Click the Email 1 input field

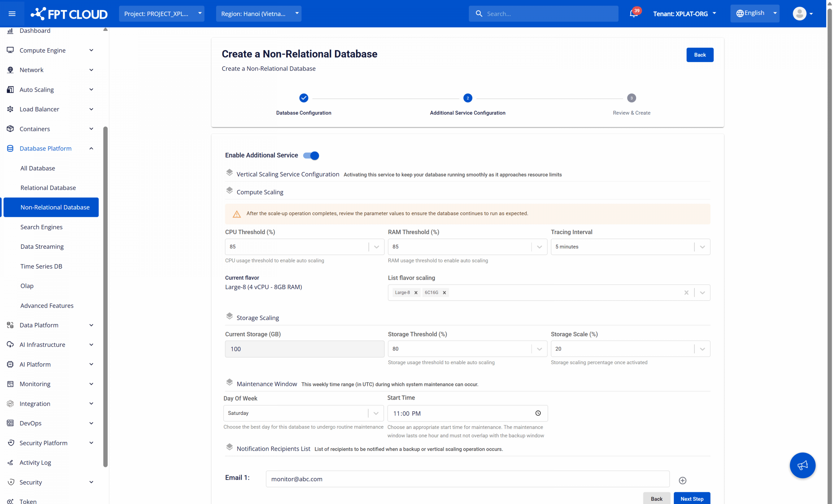pos(467,479)
